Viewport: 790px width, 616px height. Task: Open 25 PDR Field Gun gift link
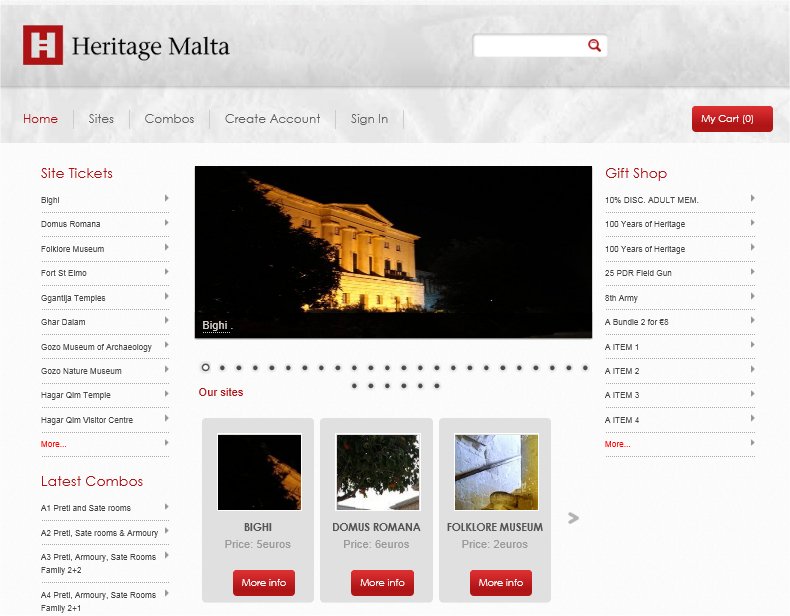[x=638, y=273]
